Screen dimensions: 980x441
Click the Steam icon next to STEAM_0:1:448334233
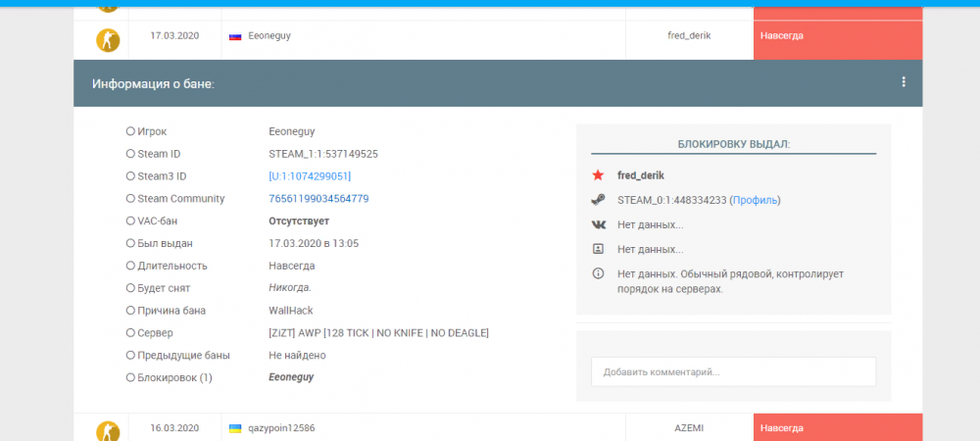pos(598,200)
